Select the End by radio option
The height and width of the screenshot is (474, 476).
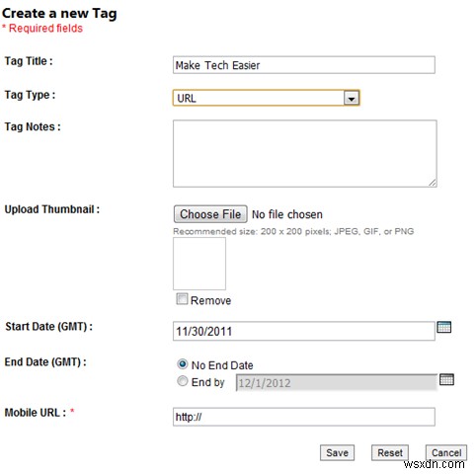click(x=182, y=381)
